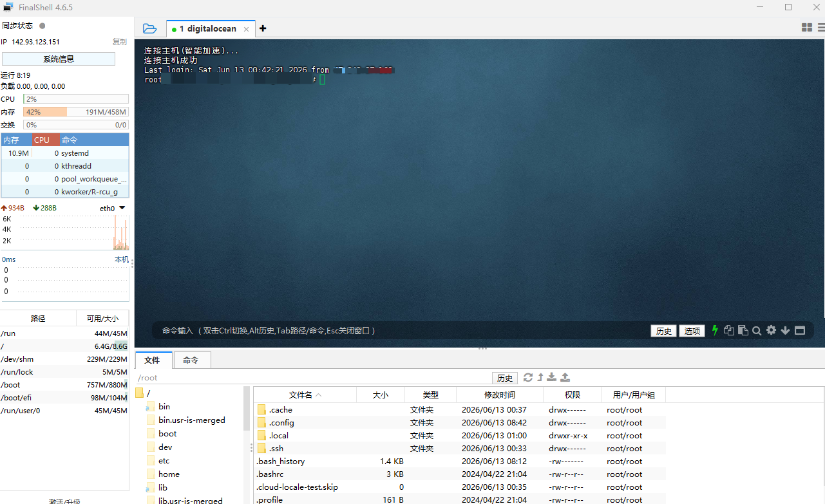Click 复制 to copy IP address

point(120,42)
